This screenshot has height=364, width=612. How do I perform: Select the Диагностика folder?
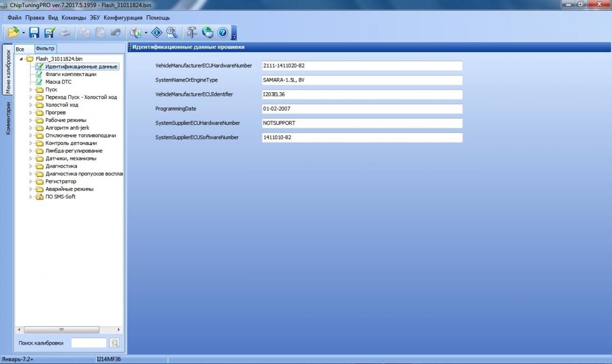tap(61, 166)
